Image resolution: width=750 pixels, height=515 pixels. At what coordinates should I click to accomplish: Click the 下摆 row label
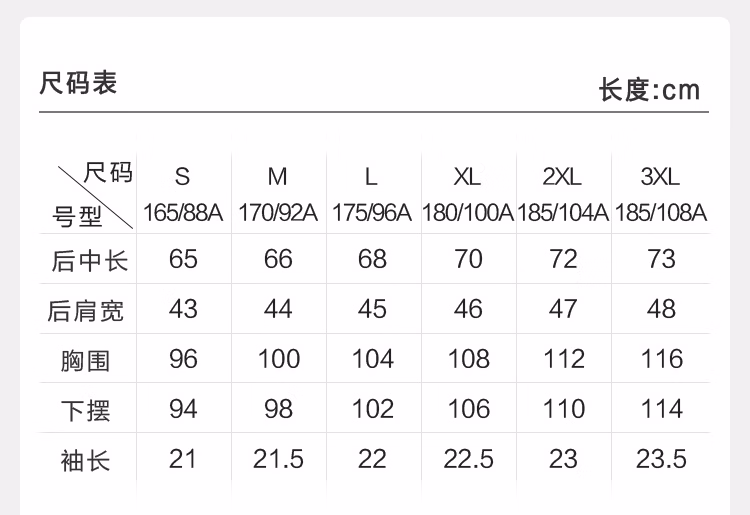point(86,411)
